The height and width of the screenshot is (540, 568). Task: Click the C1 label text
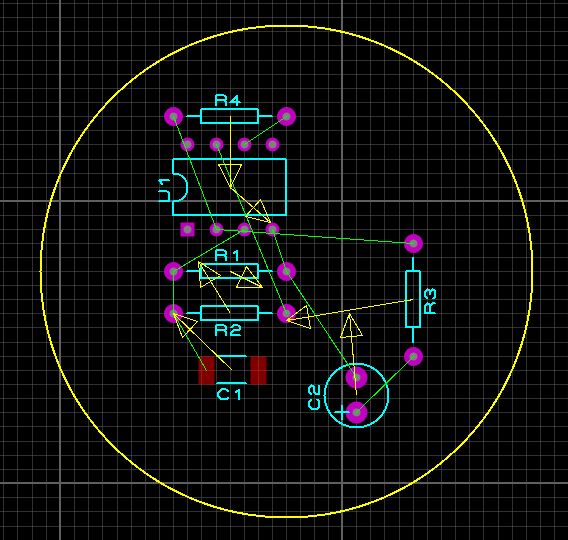pyautogui.click(x=229, y=394)
